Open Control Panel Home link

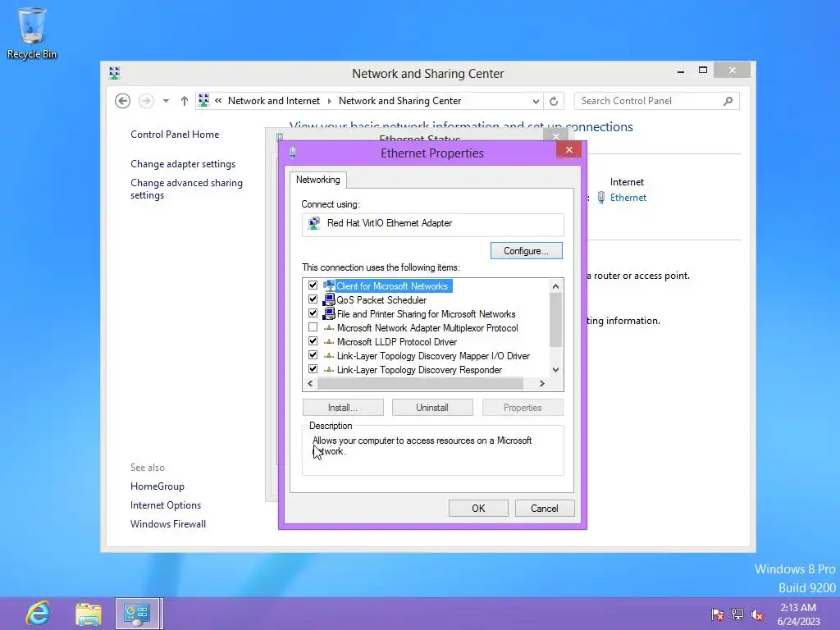point(175,135)
